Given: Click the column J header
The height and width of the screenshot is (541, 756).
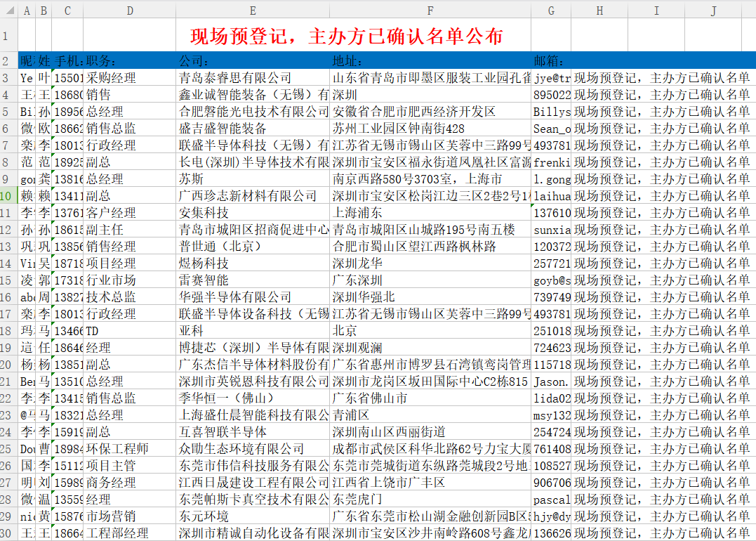Looking at the screenshot, I should (713, 11).
